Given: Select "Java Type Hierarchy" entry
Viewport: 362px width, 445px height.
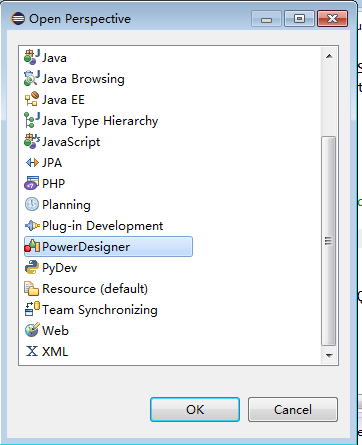Looking at the screenshot, I should pos(100,121).
